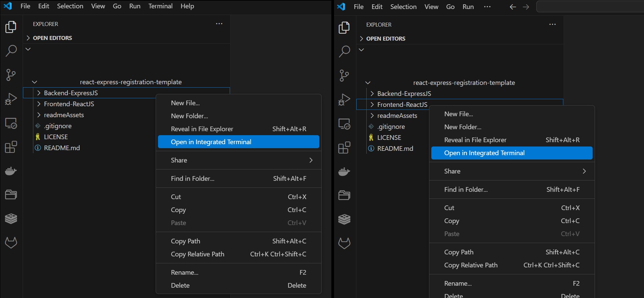Choose Delete in left context menu
Viewport: 644px width, 298px height.
click(239, 285)
